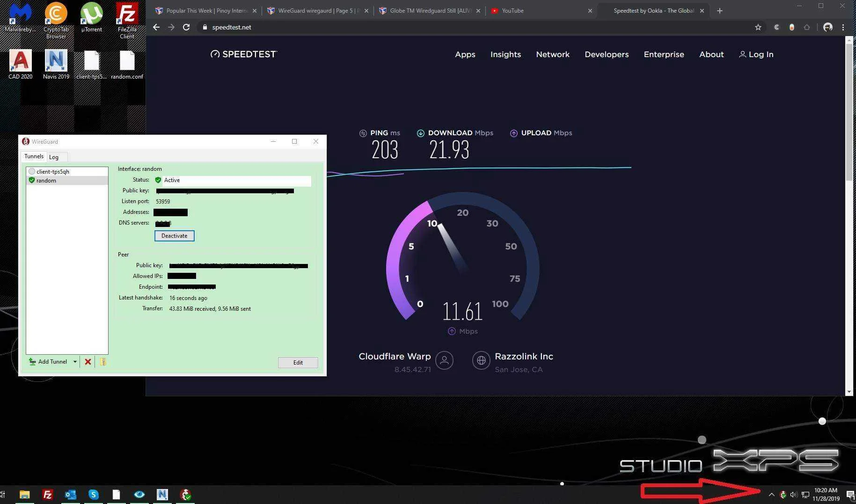Expand the Add Tunnel dropdown arrow

click(75, 362)
